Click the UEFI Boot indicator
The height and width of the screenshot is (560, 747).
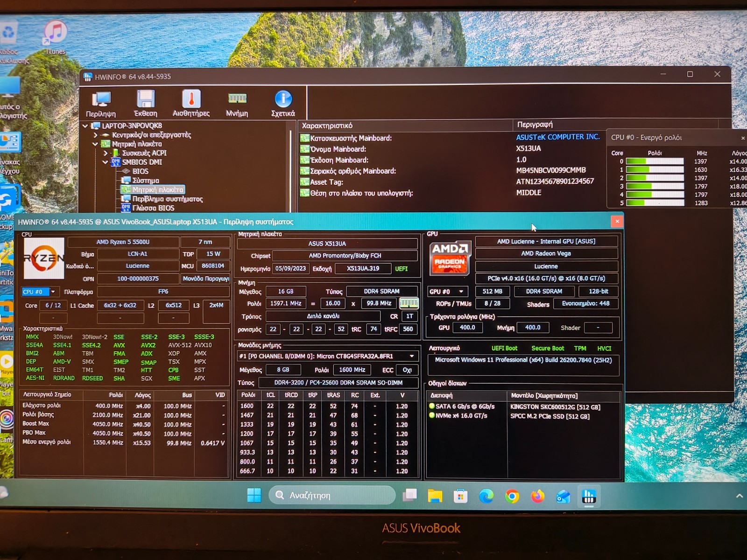click(x=504, y=348)
